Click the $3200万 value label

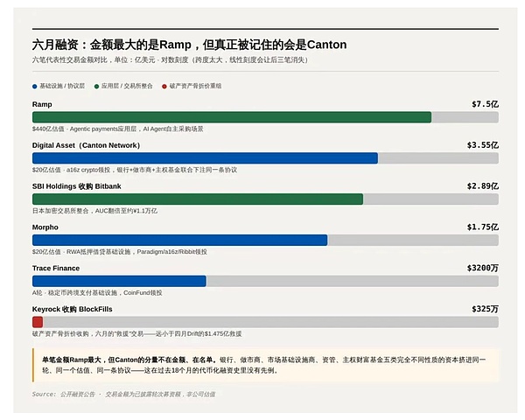coord(483,268)
